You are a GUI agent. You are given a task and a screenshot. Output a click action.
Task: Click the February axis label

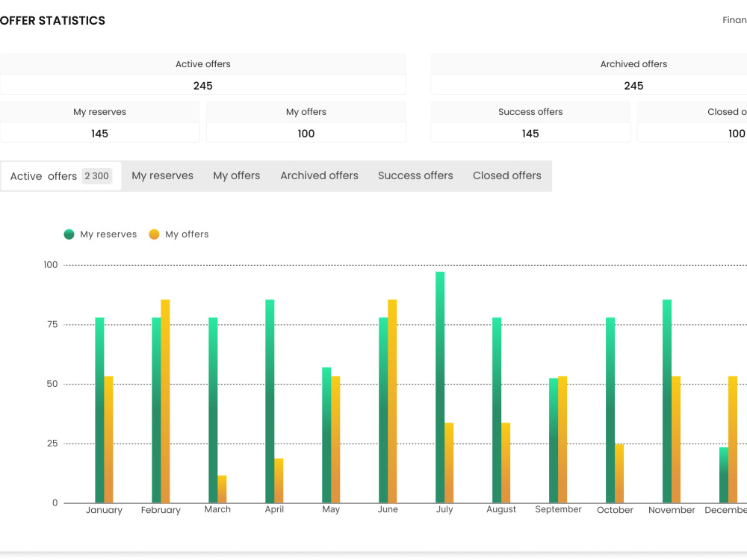[161, 510]
